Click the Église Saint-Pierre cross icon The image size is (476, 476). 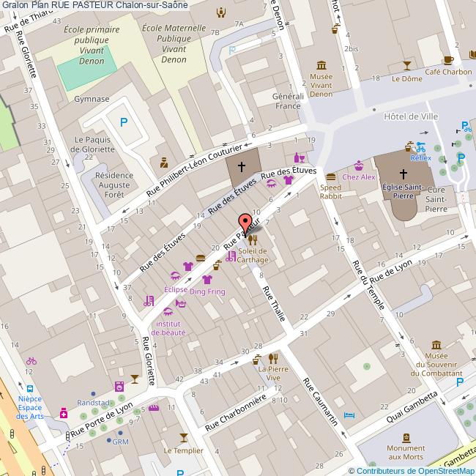[x=402, y=174]
